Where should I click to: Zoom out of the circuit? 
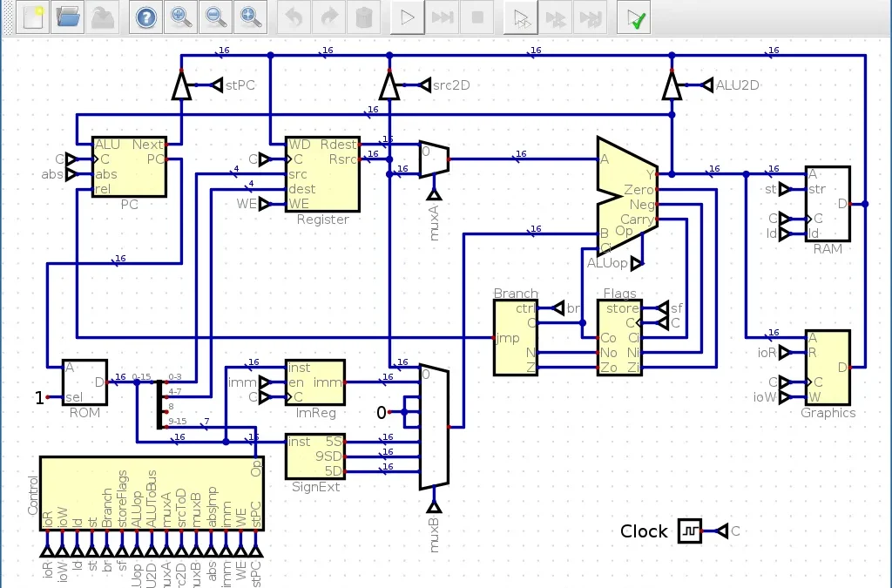[x=214, y=17]
